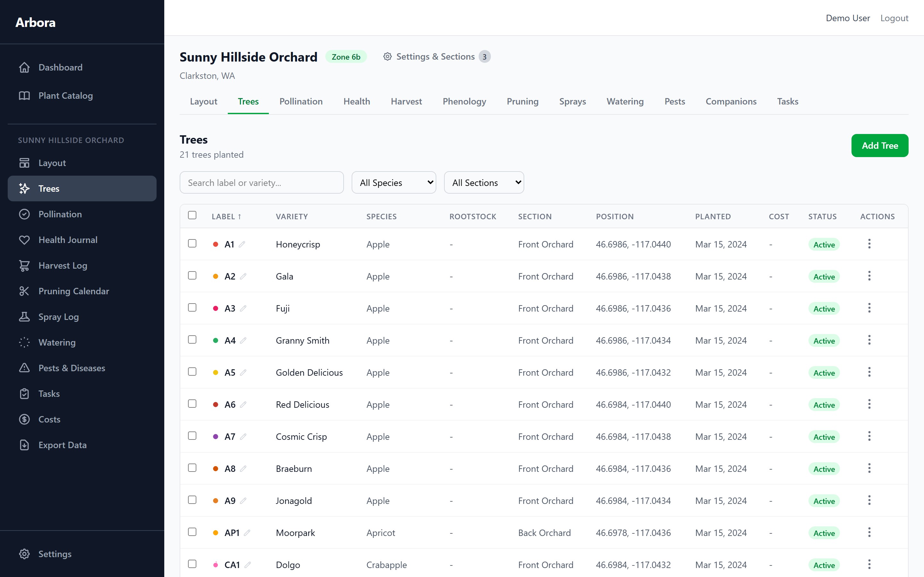Screen dimensions: 924x577
Task: Check the checkbox for tree A3
Action: click(x=192, y=308)
